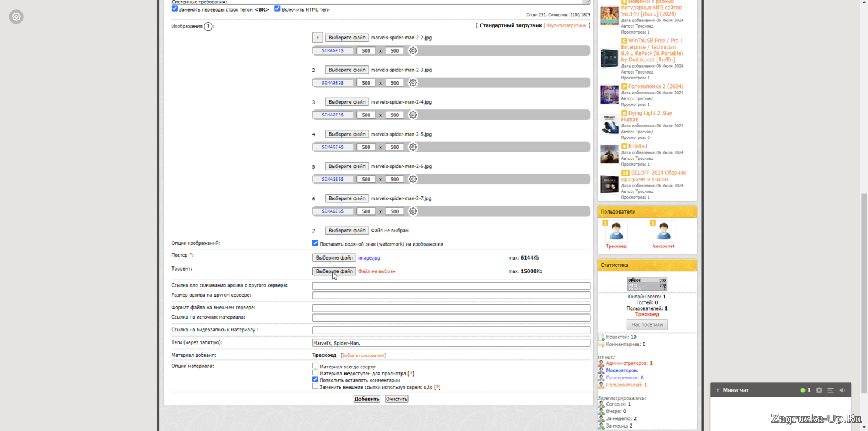Click the help question mark beside Изображения
The height and width of the screenshot is (431, 868).
tap(208, 27)
